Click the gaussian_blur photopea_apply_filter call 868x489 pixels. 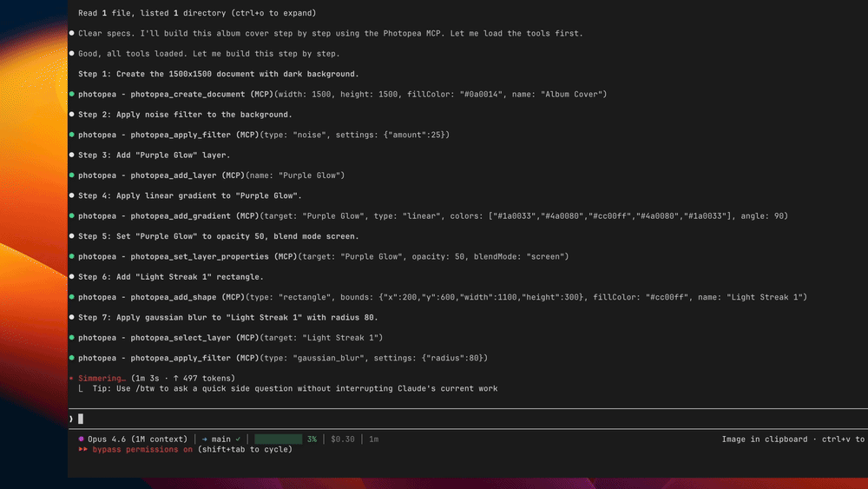point(283,359)
